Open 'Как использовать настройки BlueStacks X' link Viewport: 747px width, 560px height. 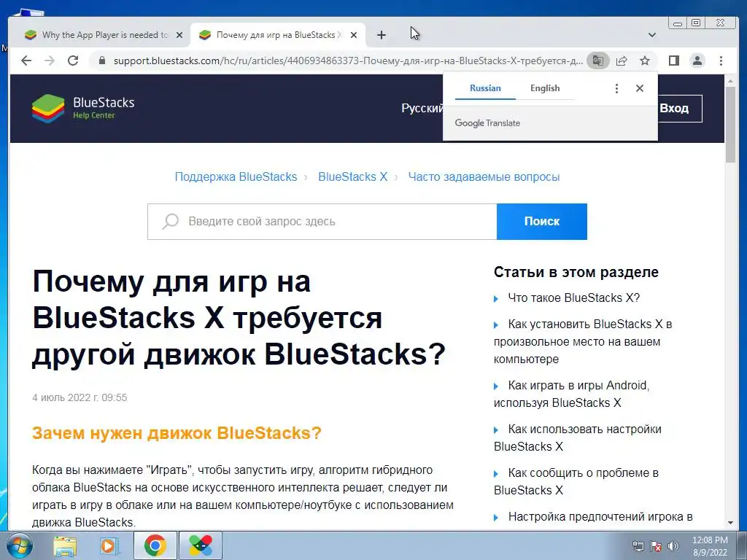(x=578, y=437)
